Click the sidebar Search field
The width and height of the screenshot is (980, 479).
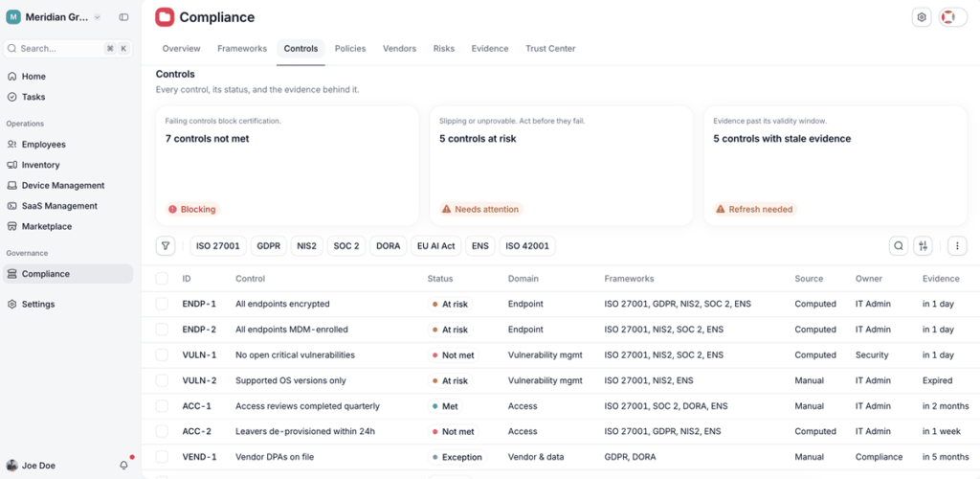coord(68,48)
